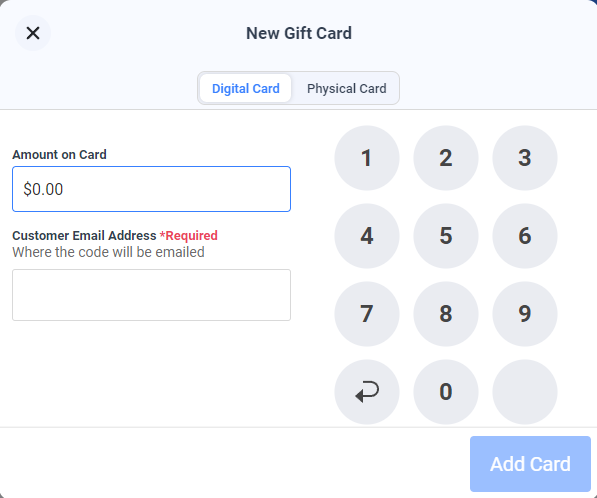Screen dimensions: 597x498
Task: Tap number 4 on the keypad
Action: tap(367, 236)
